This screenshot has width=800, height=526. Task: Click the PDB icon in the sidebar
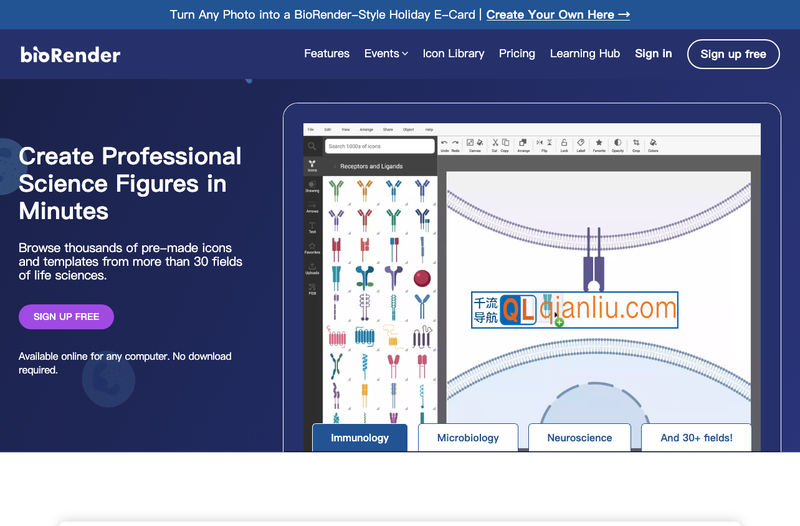click(x=312, y=289)
